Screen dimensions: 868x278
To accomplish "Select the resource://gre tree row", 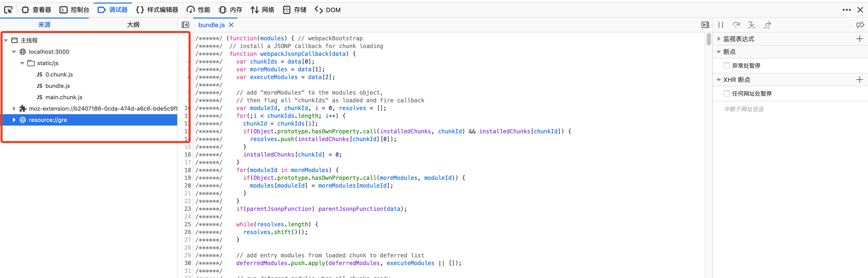I will coord(89,120).
